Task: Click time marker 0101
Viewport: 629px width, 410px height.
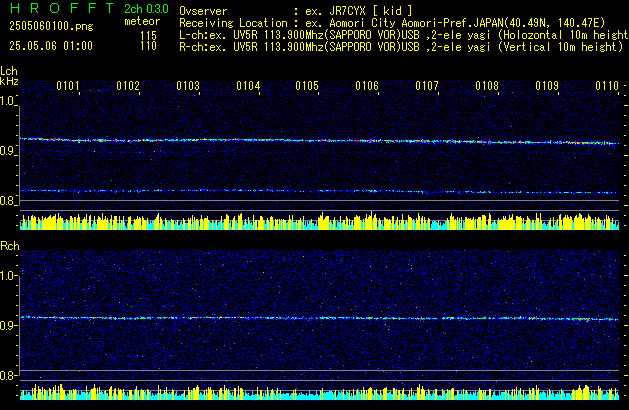Action: (x=68, y=86)
